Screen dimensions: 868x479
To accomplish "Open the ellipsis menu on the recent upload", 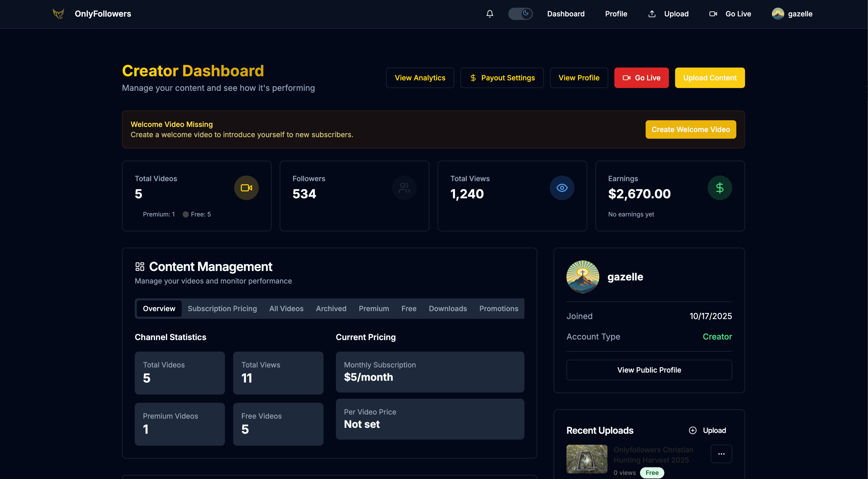I will [x=721, y=454].
